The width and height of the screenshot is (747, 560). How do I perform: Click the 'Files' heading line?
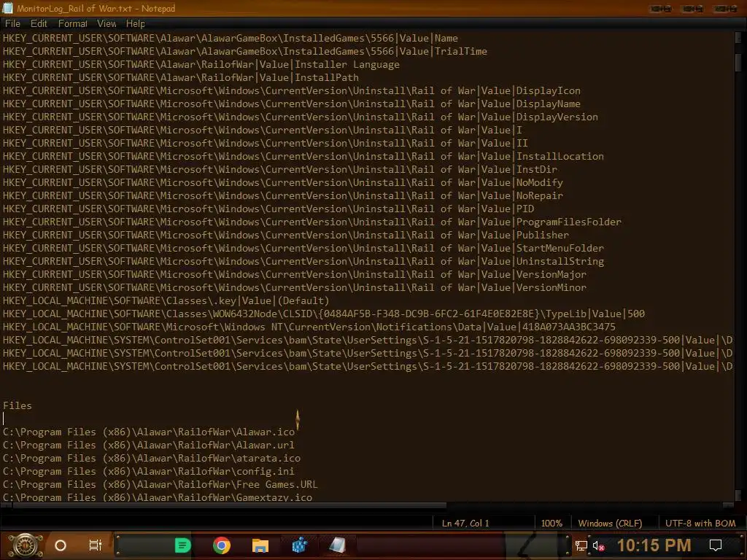[18, 405]
